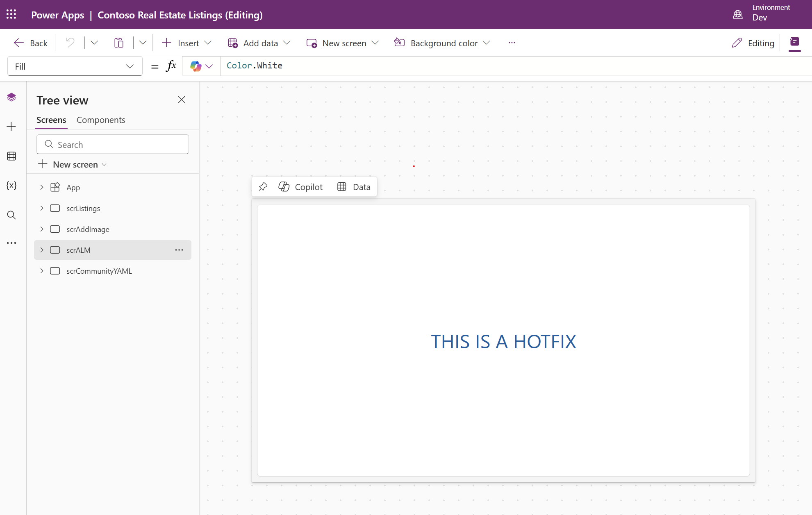Image resolution: width=812 pixels, height=515 pixels.
Task: Click the fx icon beside formula bar
Action: pos(171,66)
